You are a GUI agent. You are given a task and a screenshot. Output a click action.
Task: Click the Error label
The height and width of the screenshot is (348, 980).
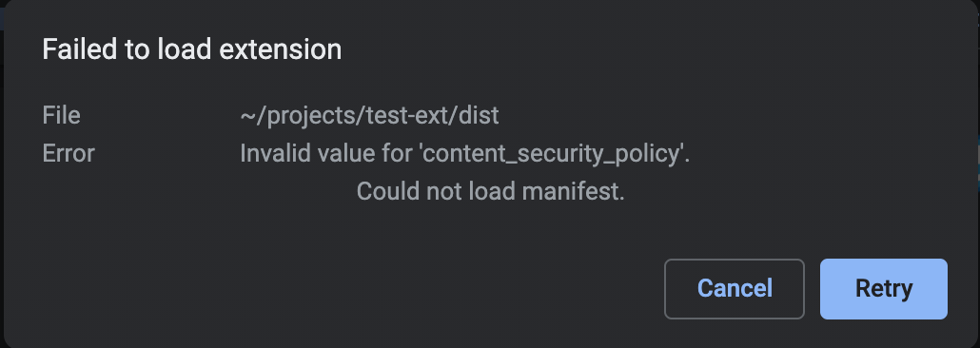(69, 153)
